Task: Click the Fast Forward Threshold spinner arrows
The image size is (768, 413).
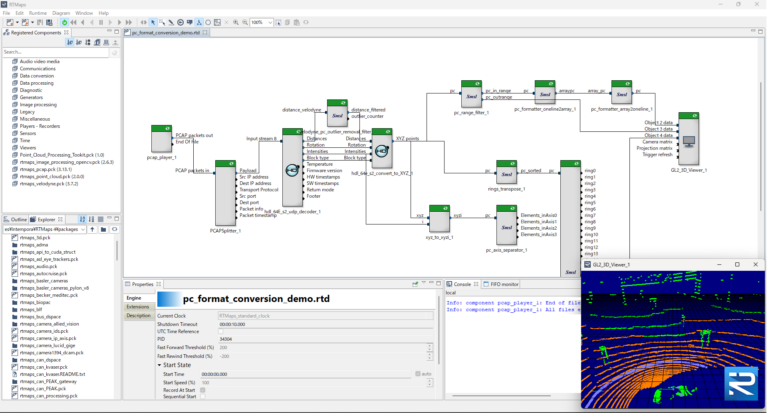Action: [x=430, y=347]
